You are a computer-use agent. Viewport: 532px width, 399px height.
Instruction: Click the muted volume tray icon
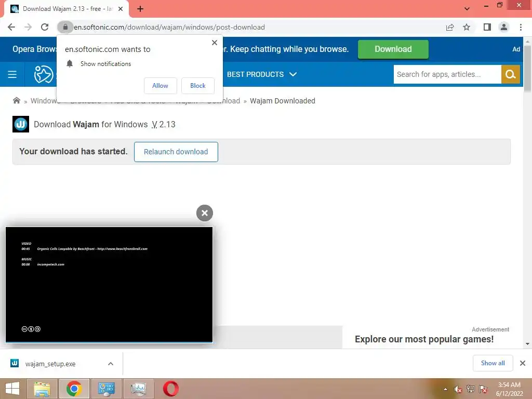click(458, 389)
